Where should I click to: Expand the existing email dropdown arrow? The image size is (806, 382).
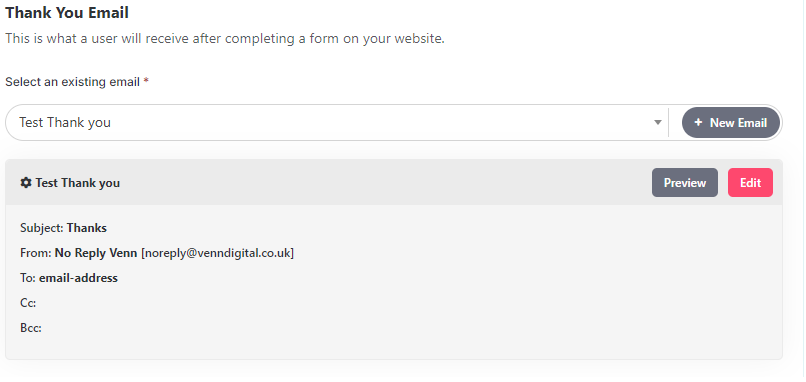(657, 122)
